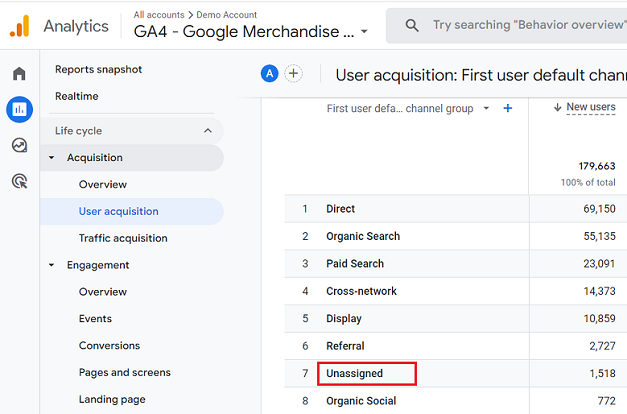Open the Reports icon in sidebar
This screenshot has height=414, width=627.
[19, 109]
